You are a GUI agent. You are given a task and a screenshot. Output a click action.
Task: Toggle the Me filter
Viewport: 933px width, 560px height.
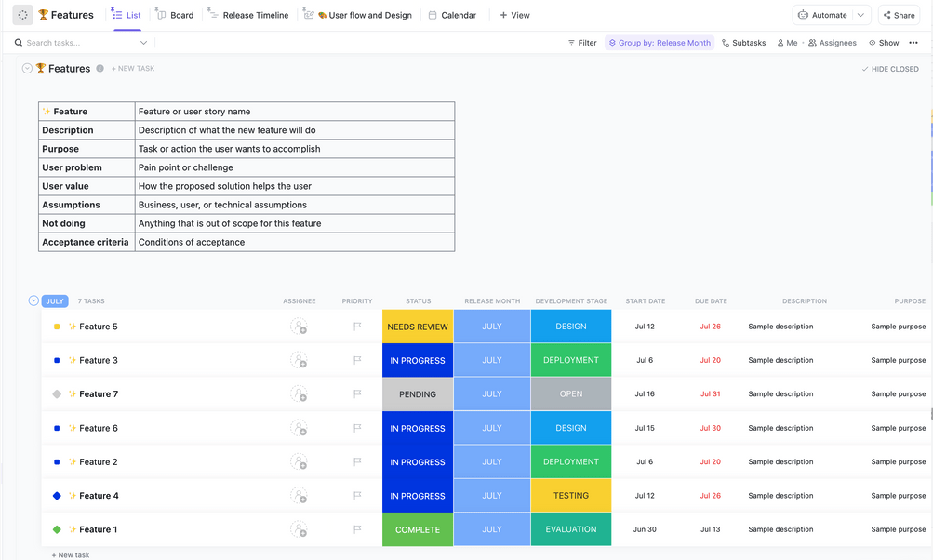point(786,43)
